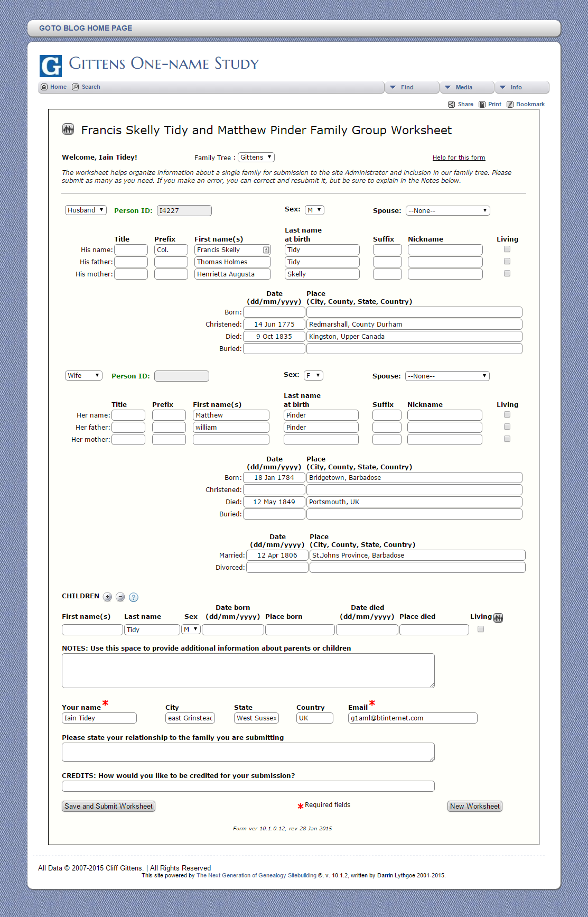The image size is (588, 917).
Task: Open Search menu item
Action: tap(91, 87)
